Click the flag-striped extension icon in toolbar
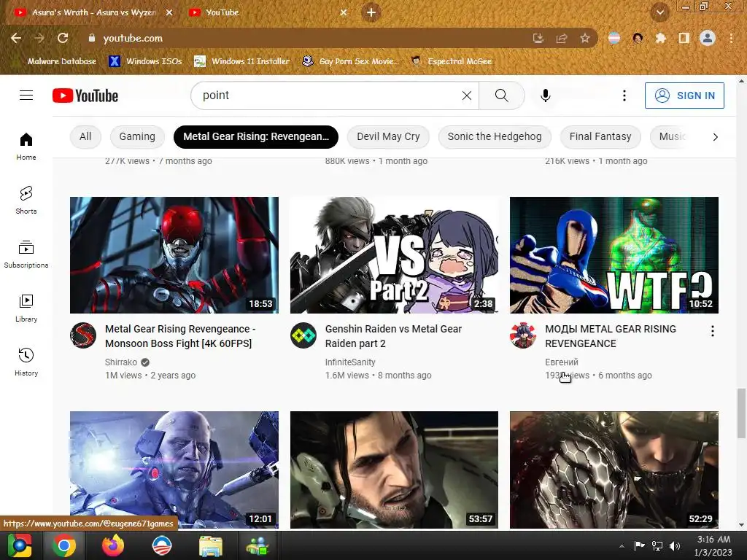The height and width of the screenshot is (560, 747). [614, 38]
